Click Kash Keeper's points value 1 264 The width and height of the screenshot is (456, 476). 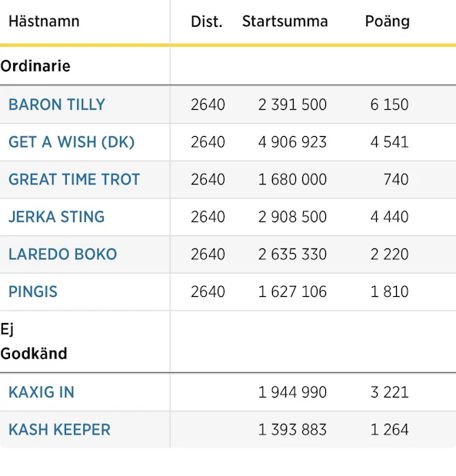(x=390, y=430)
